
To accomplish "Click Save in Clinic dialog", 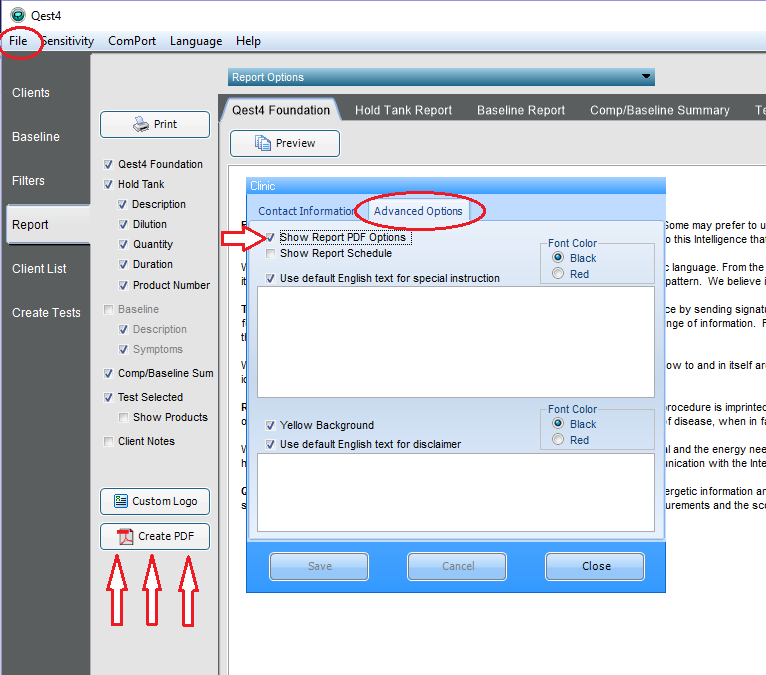I will [319, 566].
